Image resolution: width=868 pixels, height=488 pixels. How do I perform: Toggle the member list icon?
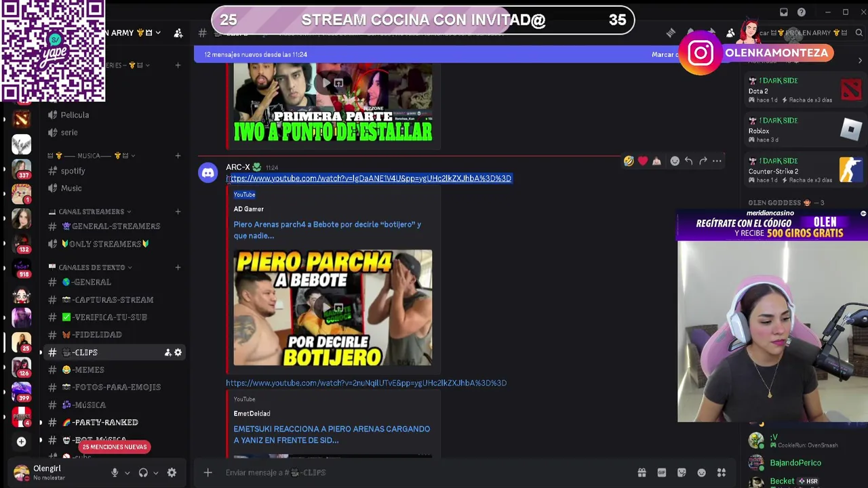pyautogui.click(x=731, y=33)
